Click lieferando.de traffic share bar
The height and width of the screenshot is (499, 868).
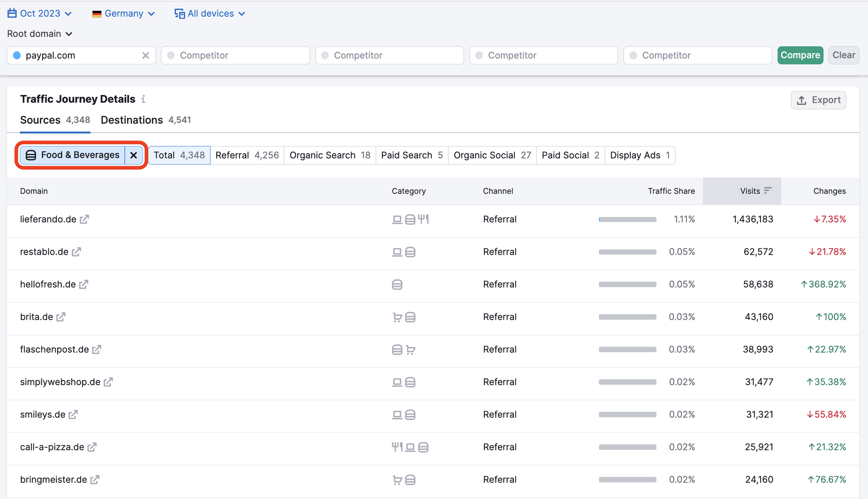[627, 219]
